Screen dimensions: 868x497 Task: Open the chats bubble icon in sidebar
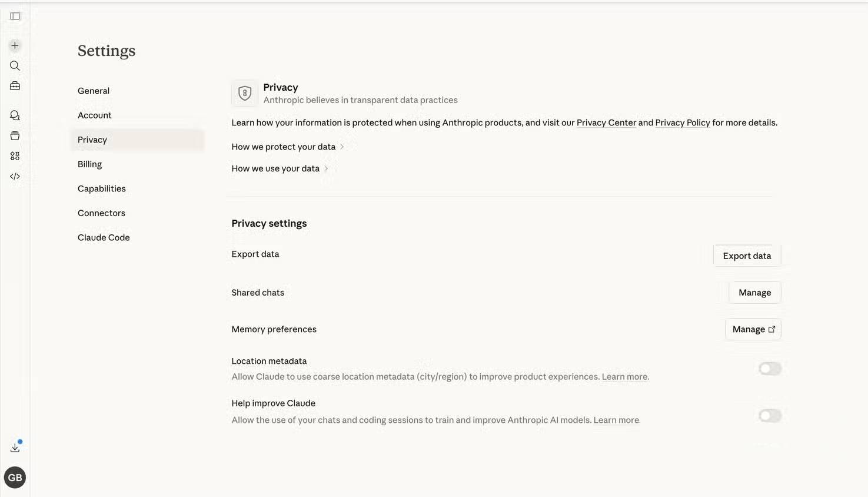point(15,115)
